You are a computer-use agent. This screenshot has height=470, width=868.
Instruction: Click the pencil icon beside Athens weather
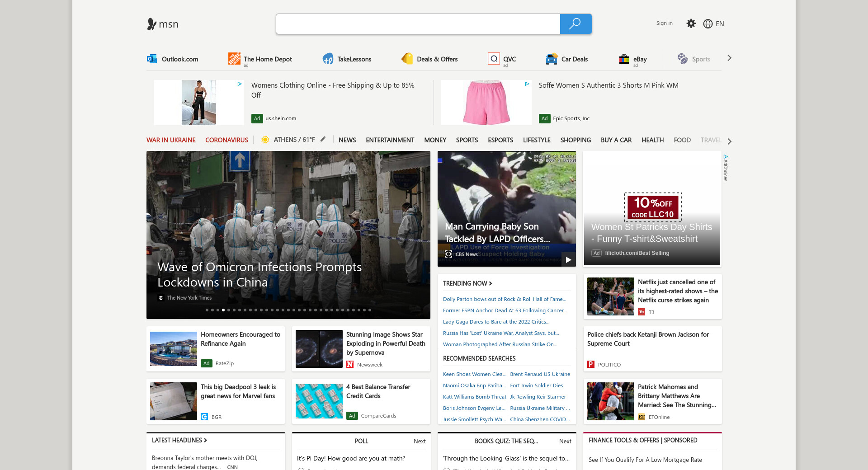pyautogui.click(x=323, y=140)
